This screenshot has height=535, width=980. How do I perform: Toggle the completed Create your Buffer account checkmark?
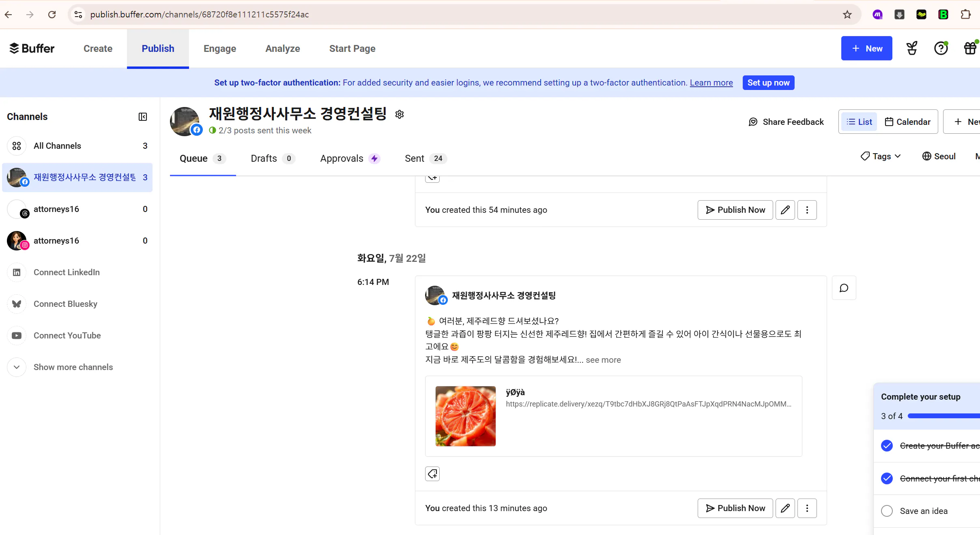(x=887, y=445)
